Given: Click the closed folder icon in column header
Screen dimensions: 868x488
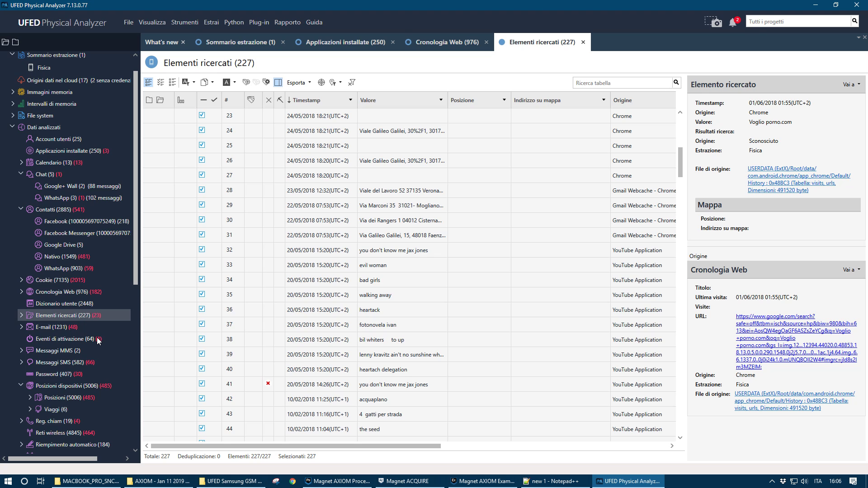Looking at the screenshot, I should click(x=149, y=100).
